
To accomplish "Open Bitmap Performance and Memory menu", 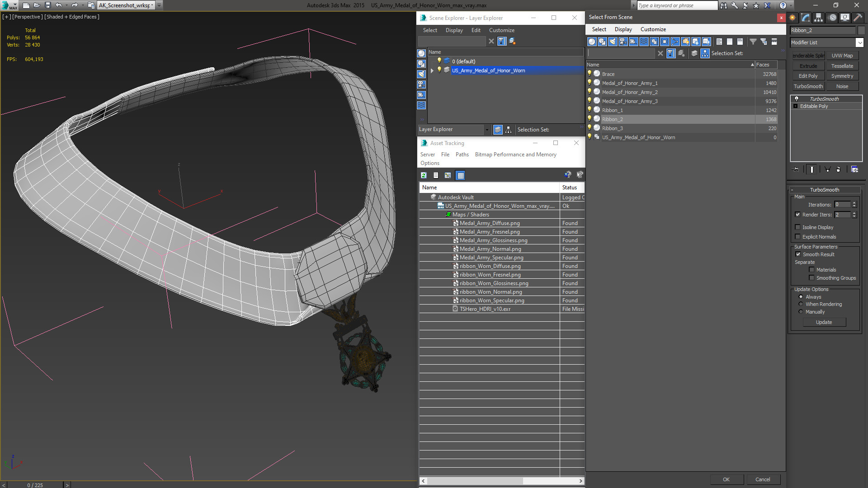I will click(x=515, y=155).
